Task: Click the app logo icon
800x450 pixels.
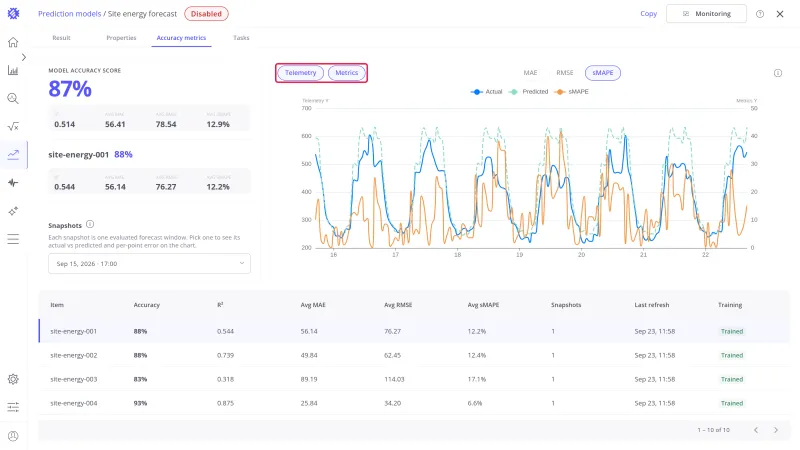Action: point(13,14)
